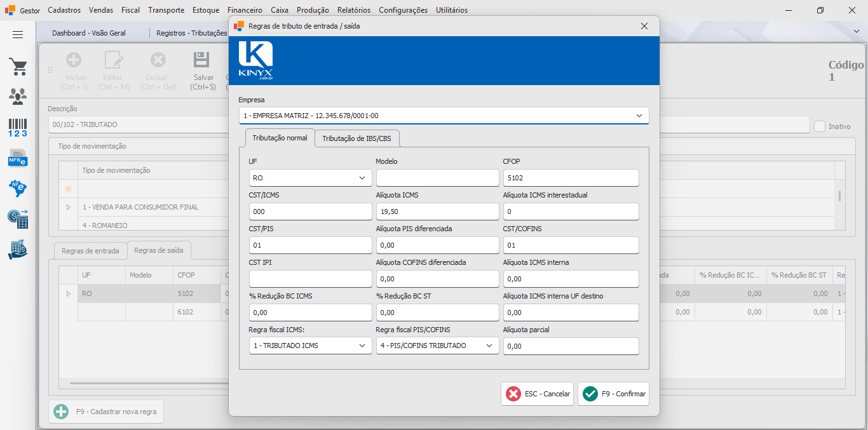Expand the row 1 - VENDA PARA CONSUMIDOR FINAL
The width and height of the screenshot is (868, 430).
[x=69, y=207]
